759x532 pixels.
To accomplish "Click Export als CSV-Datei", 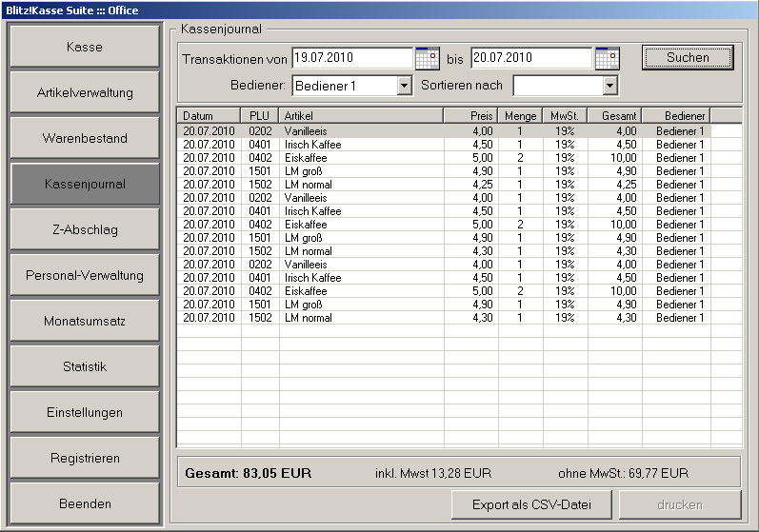I will [x=531, y=505].
